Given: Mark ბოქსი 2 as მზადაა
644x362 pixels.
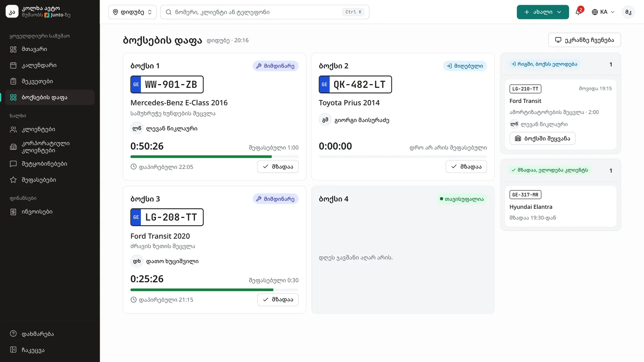Looking at the screenshot, I should click(x=466, y=167).
